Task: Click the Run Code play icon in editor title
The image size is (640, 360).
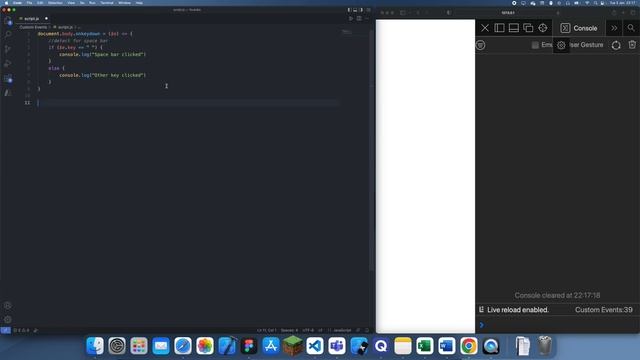Action: click(351, 18)
